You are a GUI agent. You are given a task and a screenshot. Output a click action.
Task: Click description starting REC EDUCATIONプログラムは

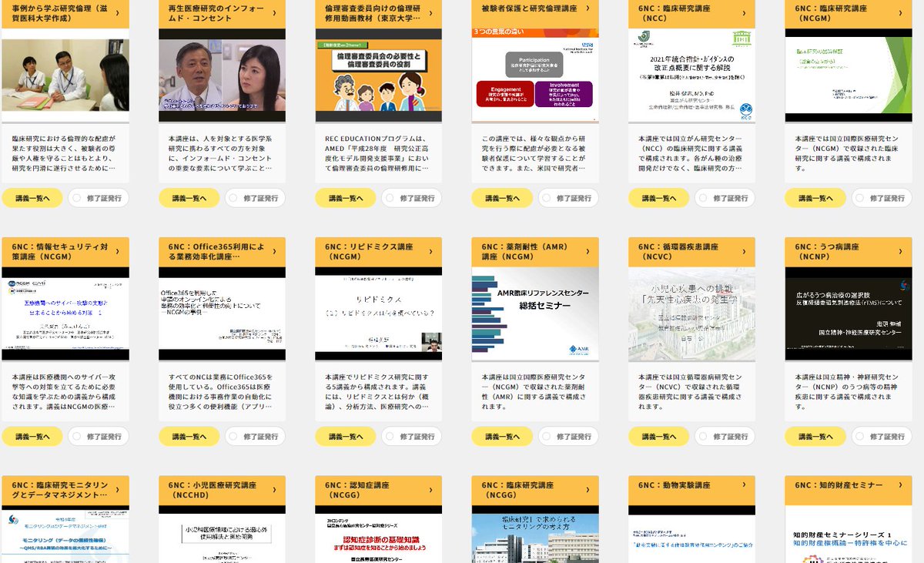click(x=378, y=152)
